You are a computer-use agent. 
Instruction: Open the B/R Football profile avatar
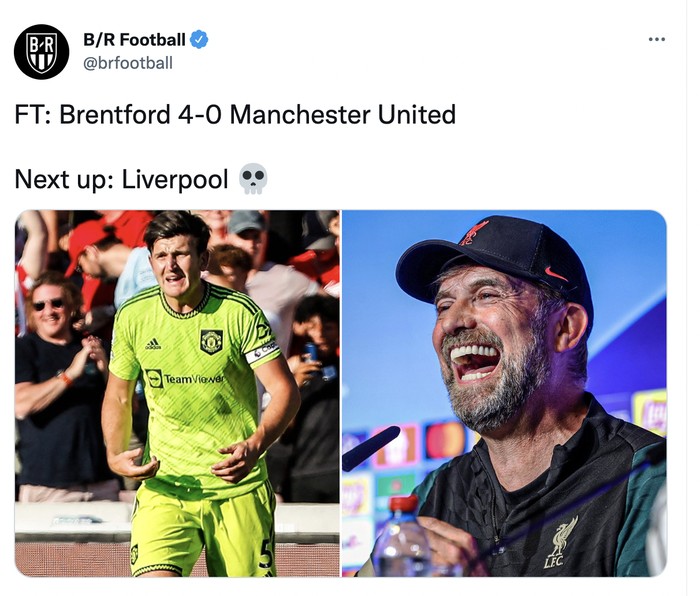pyautogui.click(x=41, y=52)
